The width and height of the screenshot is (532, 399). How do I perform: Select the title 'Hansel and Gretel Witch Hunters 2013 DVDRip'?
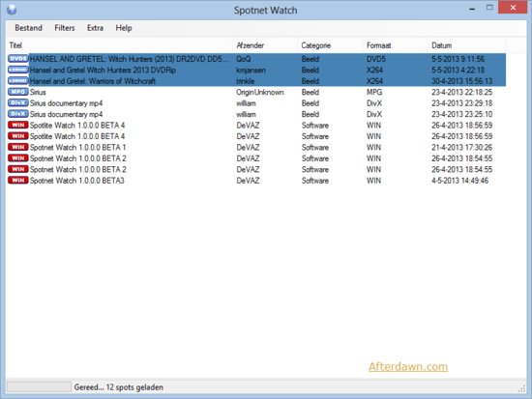pos(103,70)
